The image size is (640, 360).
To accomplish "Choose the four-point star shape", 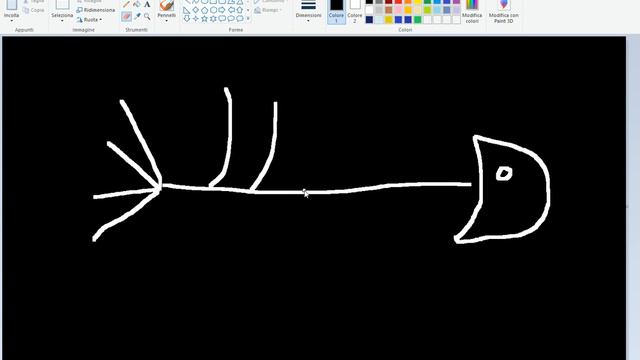I will coord(196,18).
